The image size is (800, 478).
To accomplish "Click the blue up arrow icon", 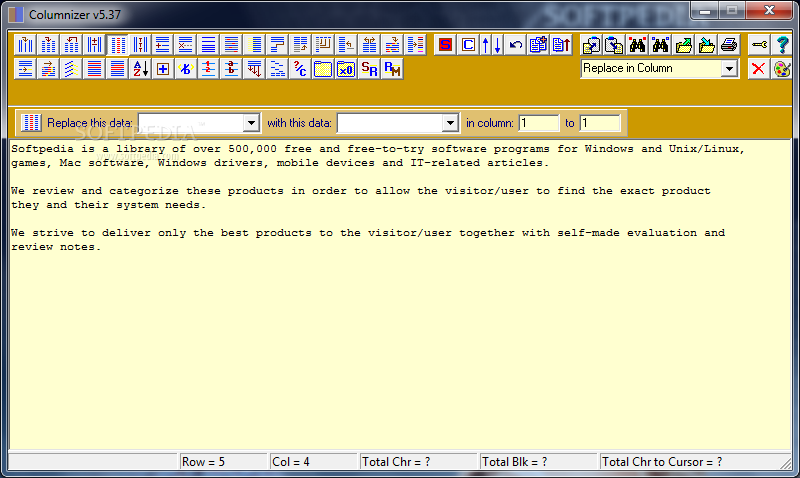I will click(x=486, y=45).
